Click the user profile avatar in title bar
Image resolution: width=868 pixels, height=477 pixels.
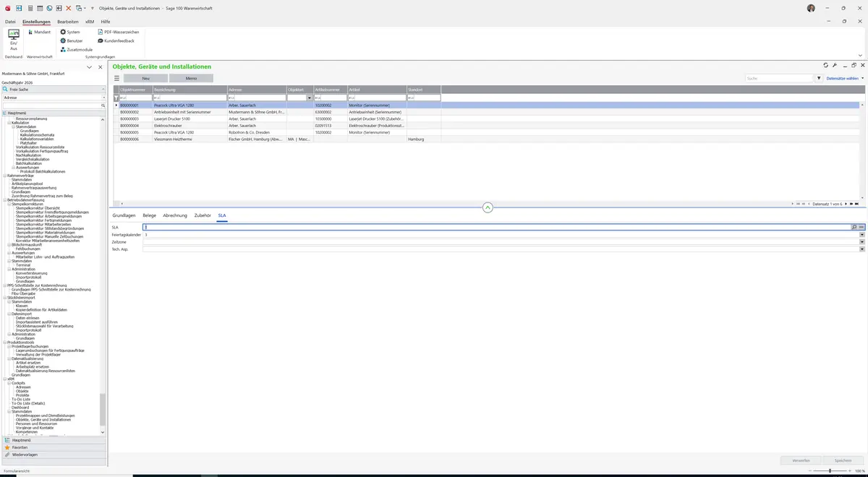pos(811,8)
